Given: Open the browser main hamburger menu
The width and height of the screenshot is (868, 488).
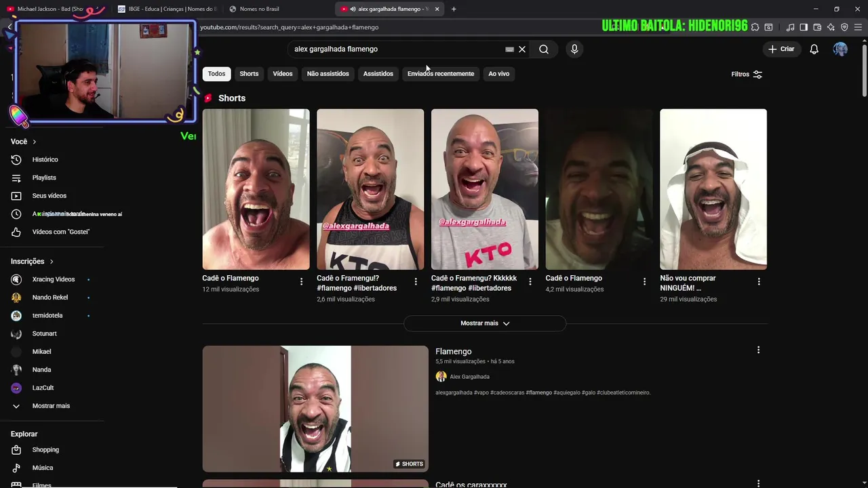Looking at the screenshot, I should 858,27.
